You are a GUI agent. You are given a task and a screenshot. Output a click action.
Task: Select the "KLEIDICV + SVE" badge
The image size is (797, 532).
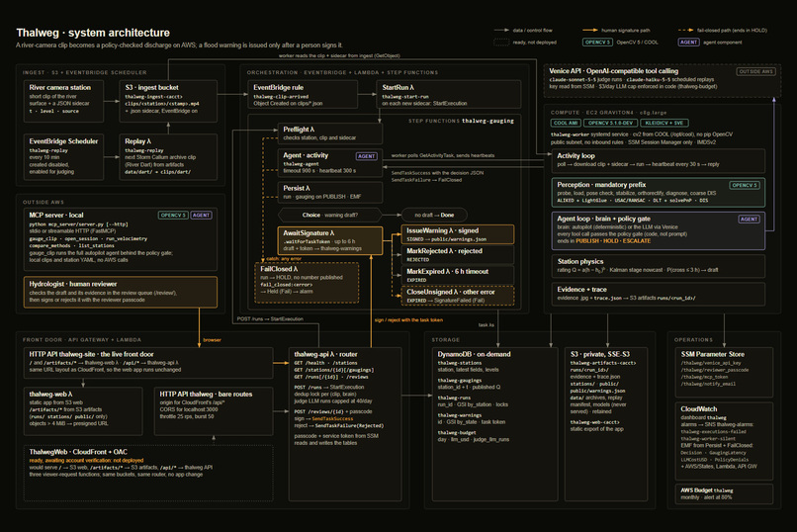point(664,123)
